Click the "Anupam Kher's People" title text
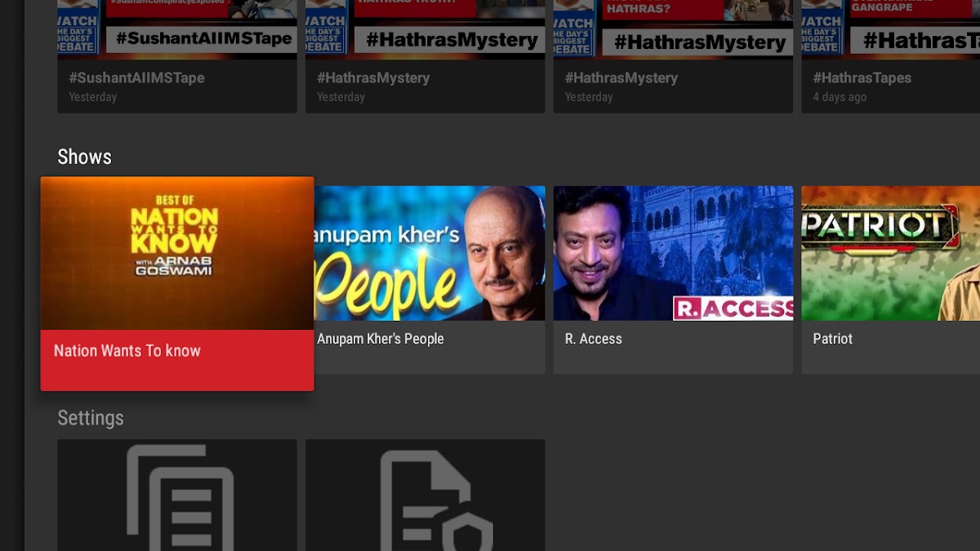Image resolution: width=980 pixels, height=551 pixels. (381, 339)
